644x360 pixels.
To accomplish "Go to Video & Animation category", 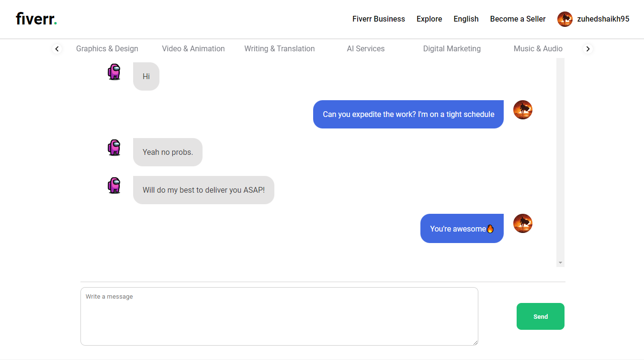I will [x=193, y=48].
